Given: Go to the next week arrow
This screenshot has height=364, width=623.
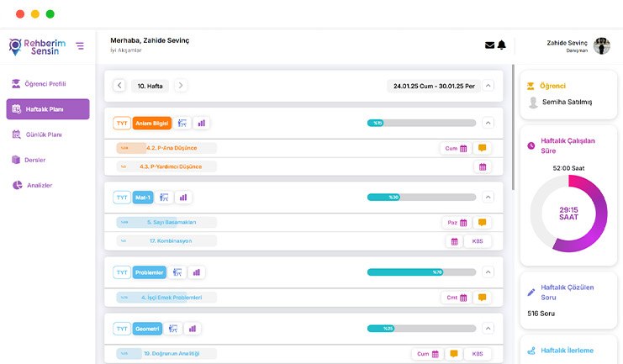Looking at the screenshot, I should click(181, 85).
